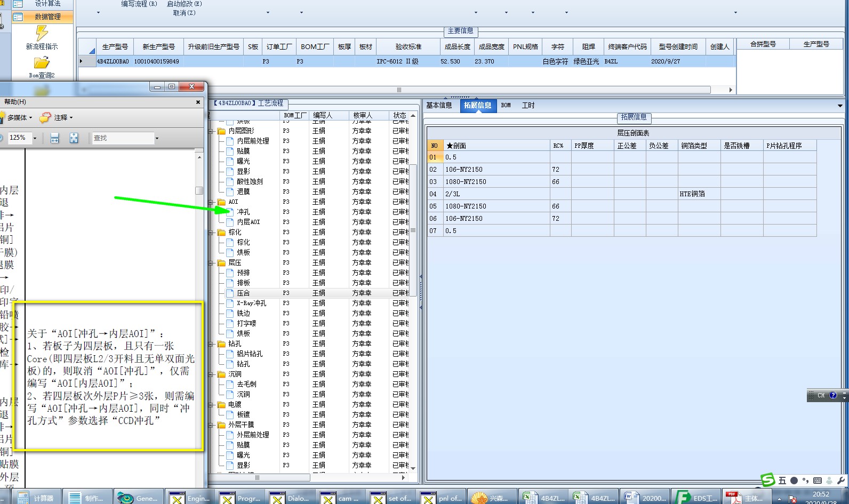Select the X-Ray冲孔 process step

[x=252, y=303]
